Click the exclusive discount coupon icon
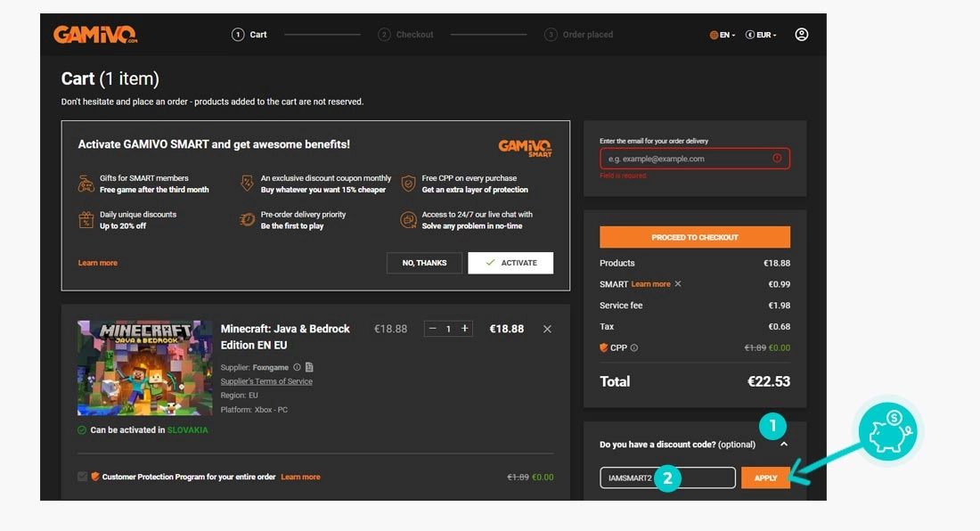The width and height of the screenshot is (980, 531). coord(247,184)
